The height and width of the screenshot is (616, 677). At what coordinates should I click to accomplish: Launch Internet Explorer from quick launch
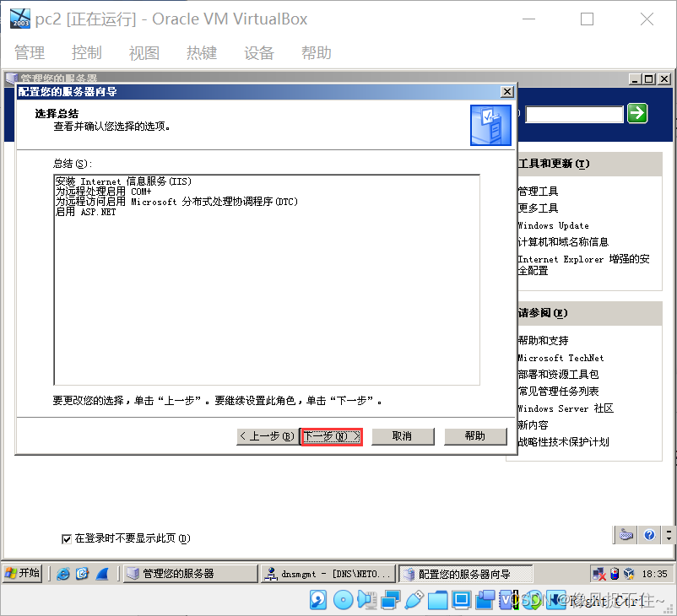tap(63, 574)
